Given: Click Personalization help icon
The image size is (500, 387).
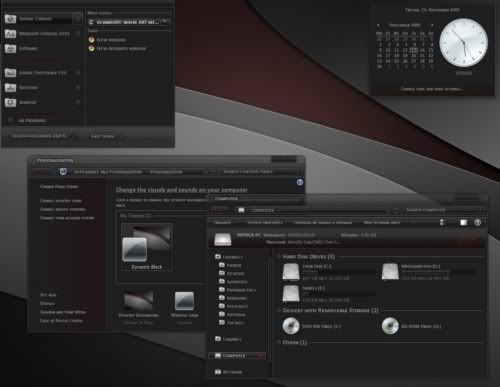Looking at the screenshot, I should pyautogui.click(x=300, y=182).
